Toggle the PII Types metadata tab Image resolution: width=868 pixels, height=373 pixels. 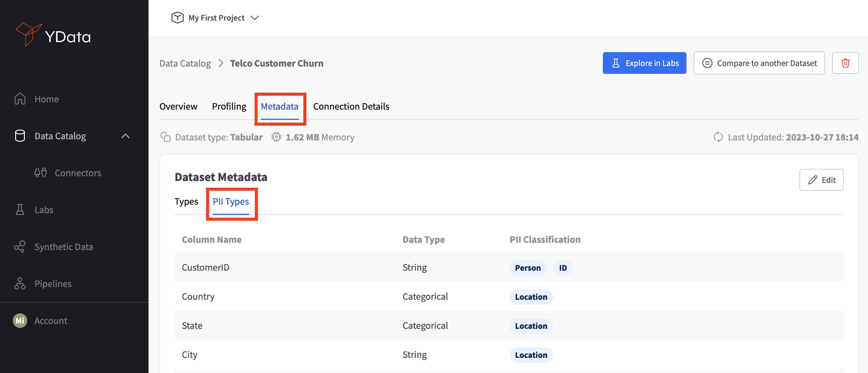click(x=231, y=201)
